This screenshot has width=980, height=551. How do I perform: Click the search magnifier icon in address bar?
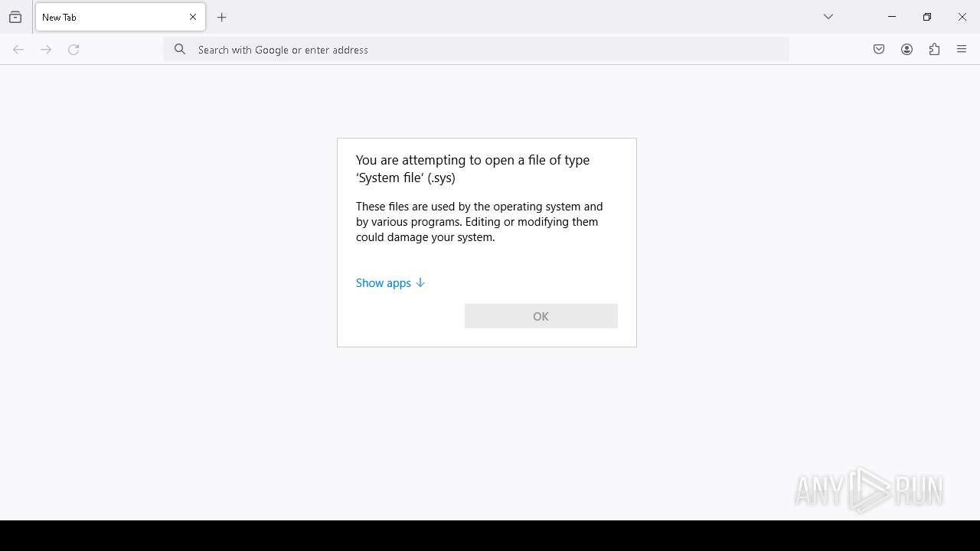pos(180,50)
